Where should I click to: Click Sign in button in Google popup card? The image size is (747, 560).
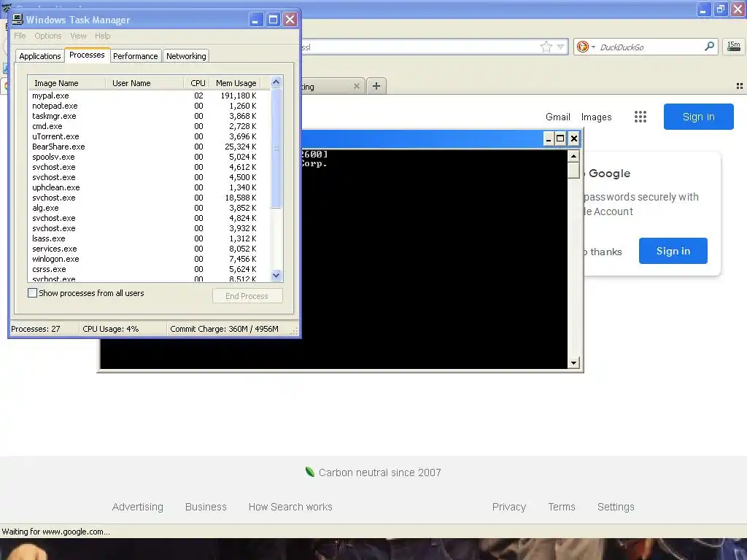[673, 251]
